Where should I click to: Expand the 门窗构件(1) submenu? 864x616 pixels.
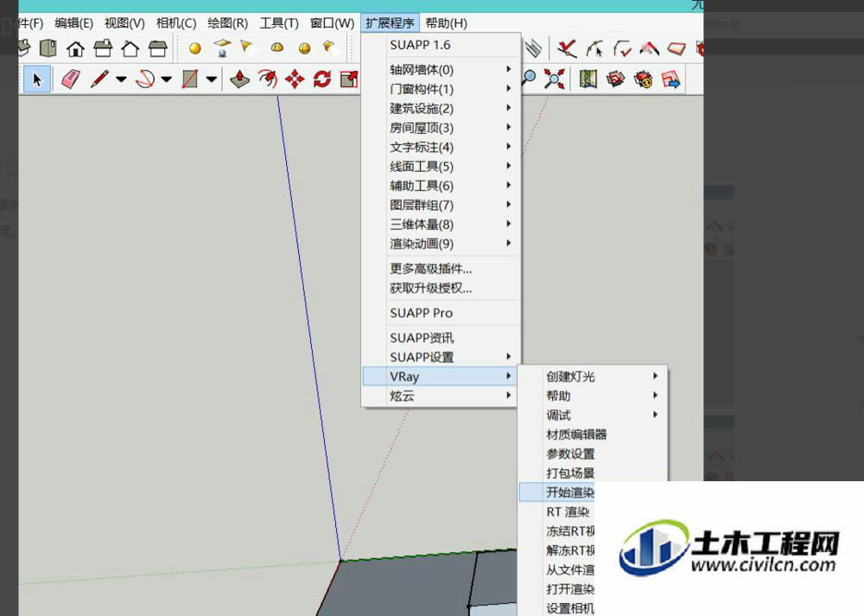tap(441, 89)
